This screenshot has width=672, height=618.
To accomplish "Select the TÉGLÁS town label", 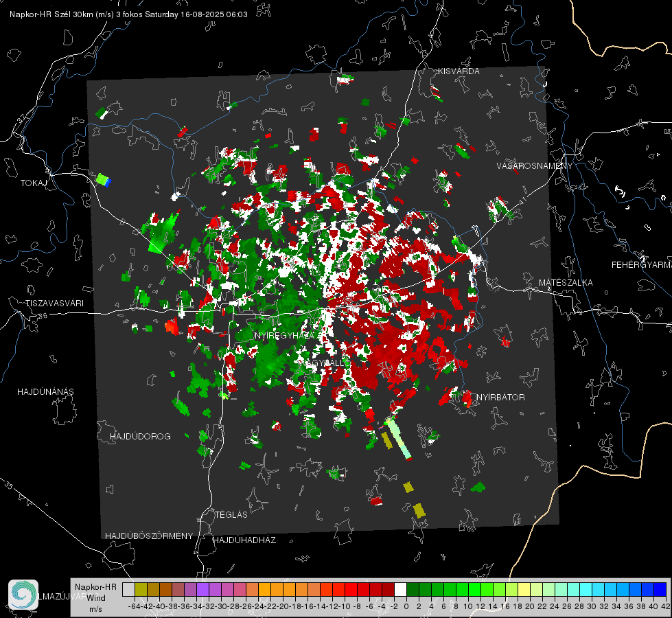I will tap(231, 514).
